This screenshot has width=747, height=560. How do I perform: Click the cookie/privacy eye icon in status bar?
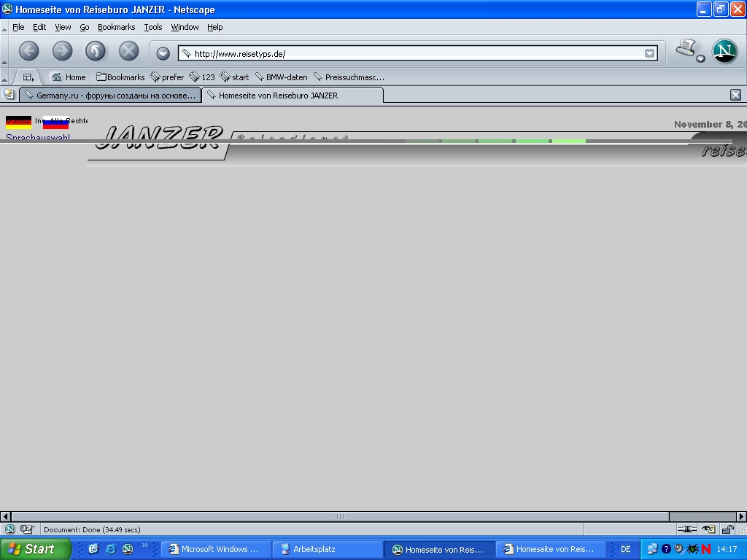[x=708, y=529]
